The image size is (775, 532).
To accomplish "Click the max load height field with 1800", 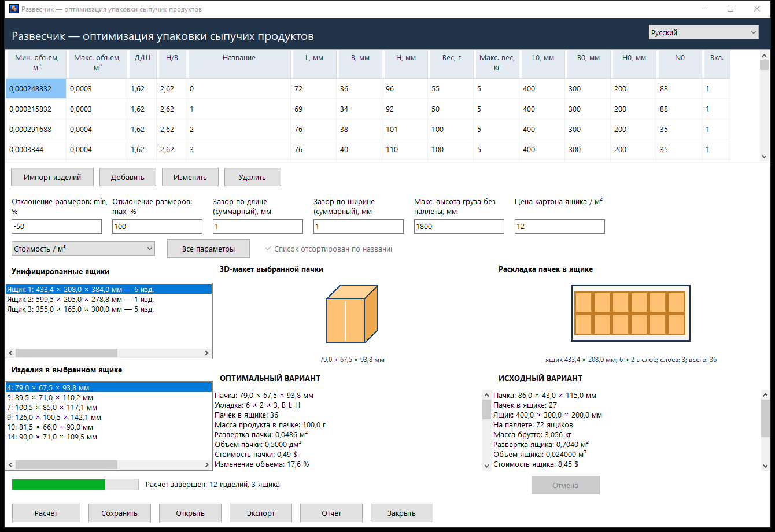I will [459, 226].
